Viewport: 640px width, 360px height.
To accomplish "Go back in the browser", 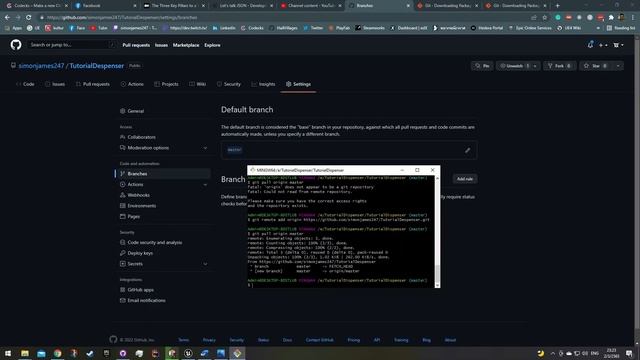I will coord(7,18).
